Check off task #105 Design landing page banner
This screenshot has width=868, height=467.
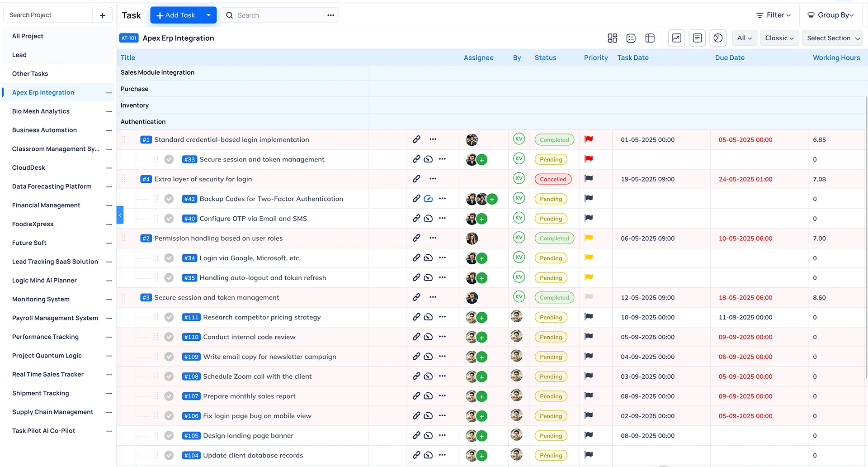[169, 436]
